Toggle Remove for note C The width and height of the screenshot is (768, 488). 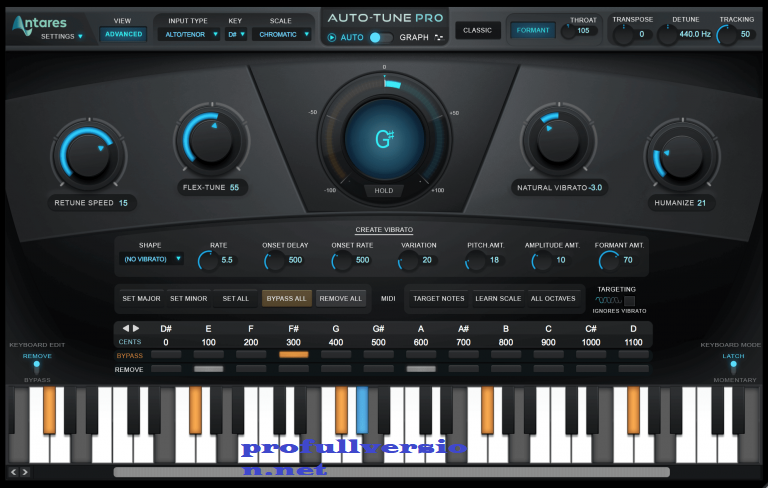[548, 369]
